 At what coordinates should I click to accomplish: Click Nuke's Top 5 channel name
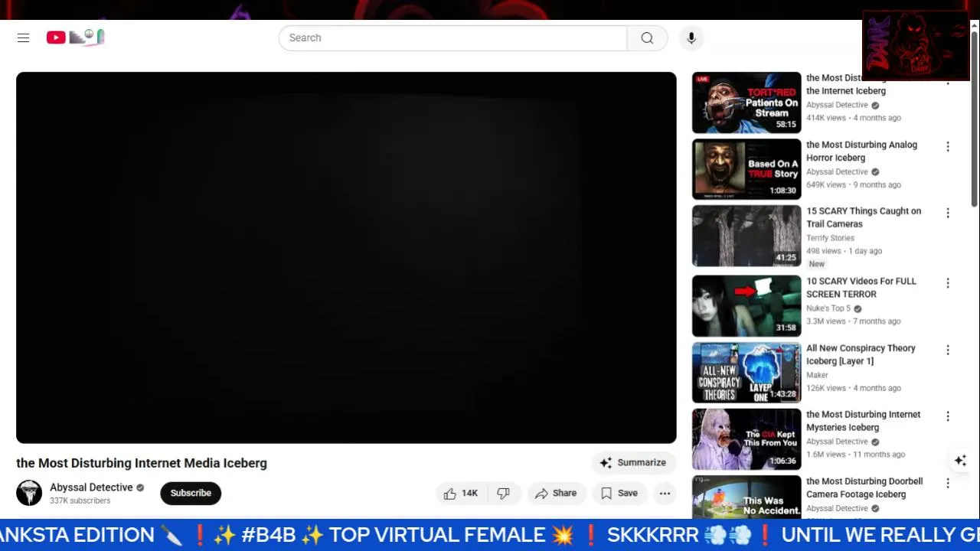828,308
